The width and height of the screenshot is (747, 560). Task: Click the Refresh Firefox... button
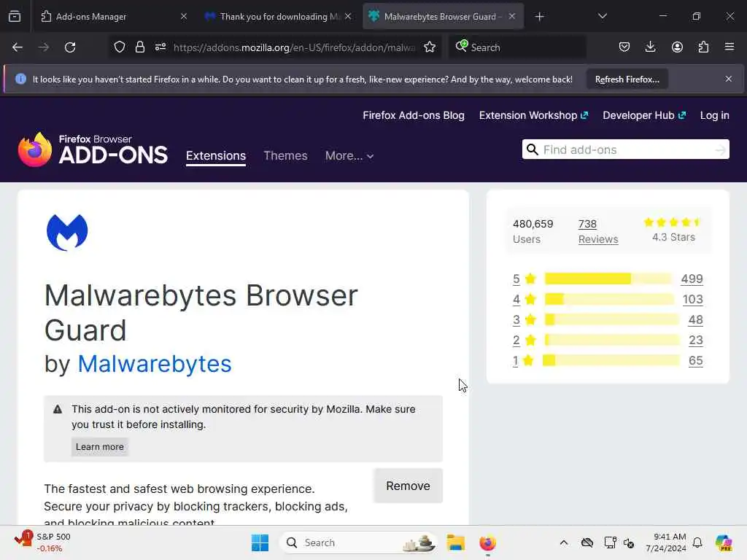pos(627,79)
